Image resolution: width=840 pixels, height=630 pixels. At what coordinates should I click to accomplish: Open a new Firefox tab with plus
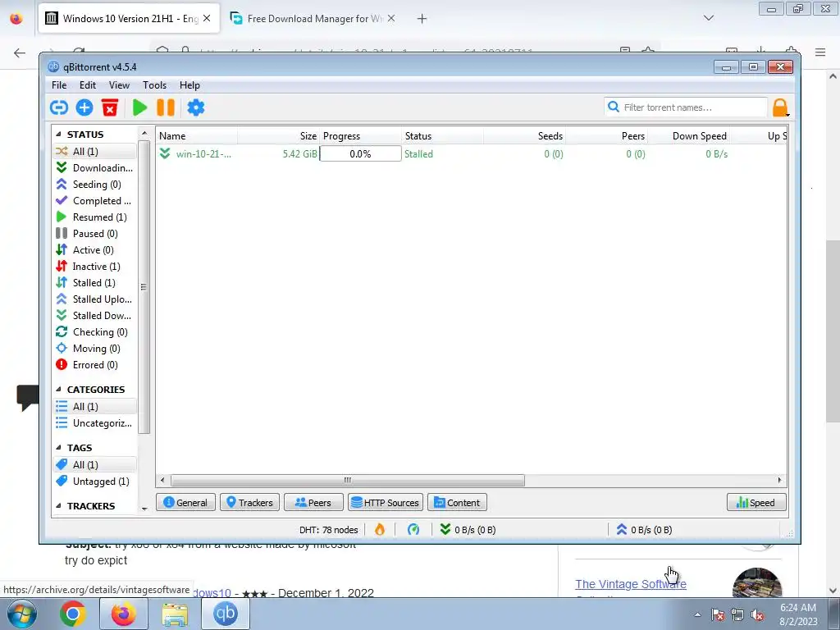tap(422, 19)
